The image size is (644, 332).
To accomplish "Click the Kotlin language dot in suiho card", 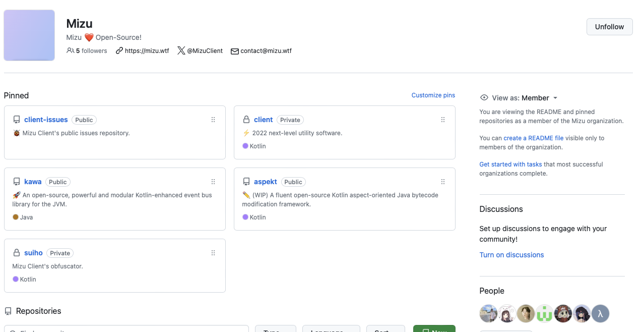I will (x=16, y=279).
